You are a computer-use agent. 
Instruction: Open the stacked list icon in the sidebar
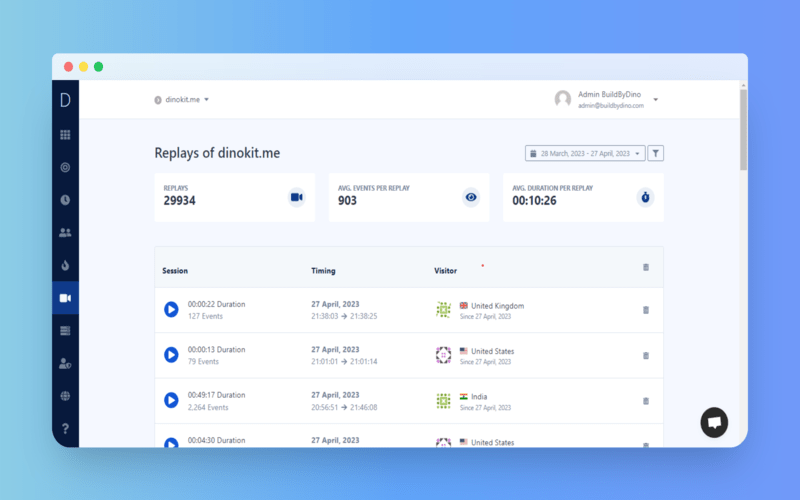tap(65, 331)
